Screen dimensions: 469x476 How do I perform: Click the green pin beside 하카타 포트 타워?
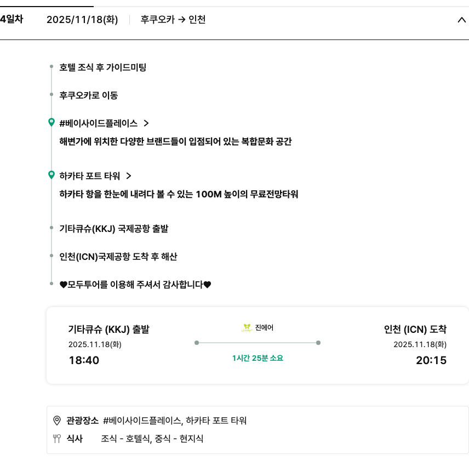coord(52,175)
